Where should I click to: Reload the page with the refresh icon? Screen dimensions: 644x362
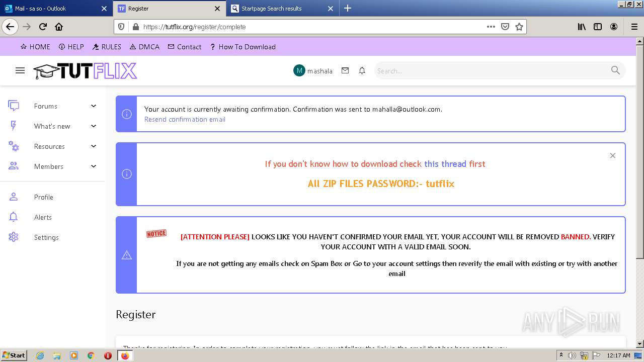coord(43,27)
